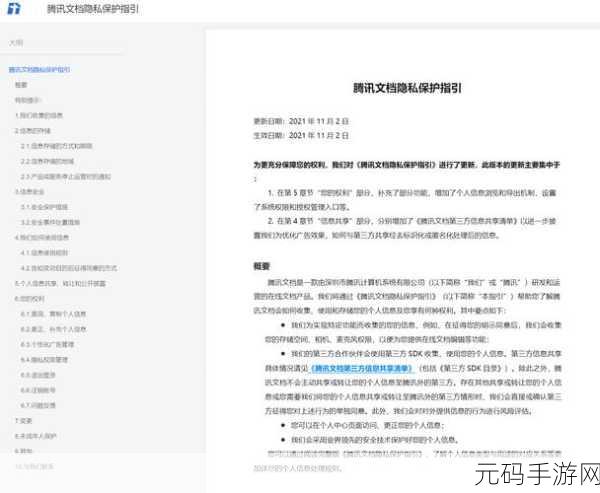
Task: Go to outline section 3 信息安全
Action: tap(29, 192)
